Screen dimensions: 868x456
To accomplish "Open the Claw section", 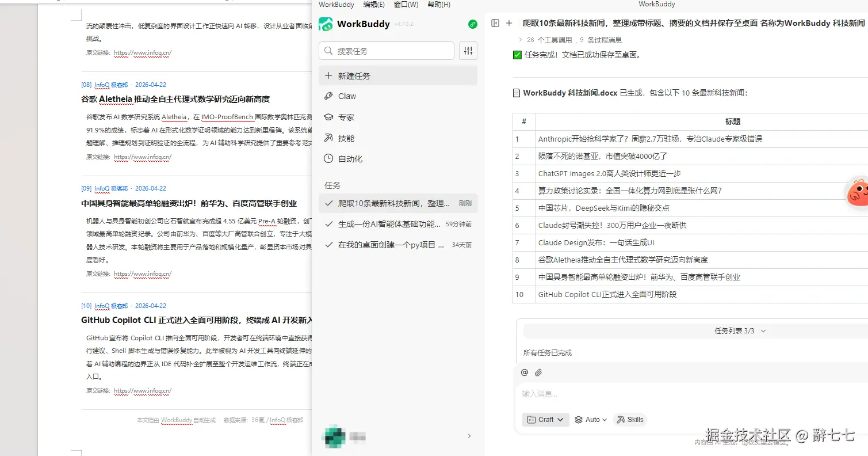I will pos(398,96).
